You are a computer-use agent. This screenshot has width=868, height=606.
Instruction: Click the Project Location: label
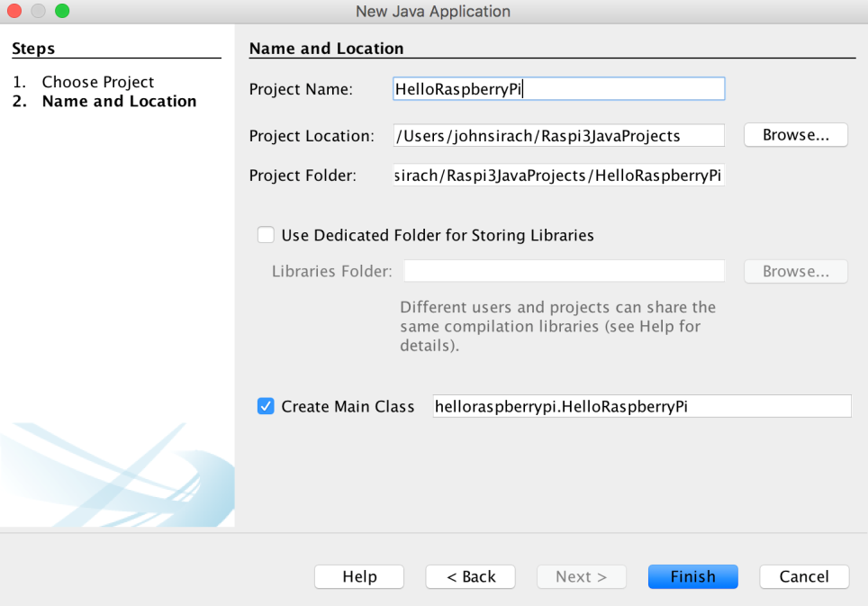[x=312, y=136]
